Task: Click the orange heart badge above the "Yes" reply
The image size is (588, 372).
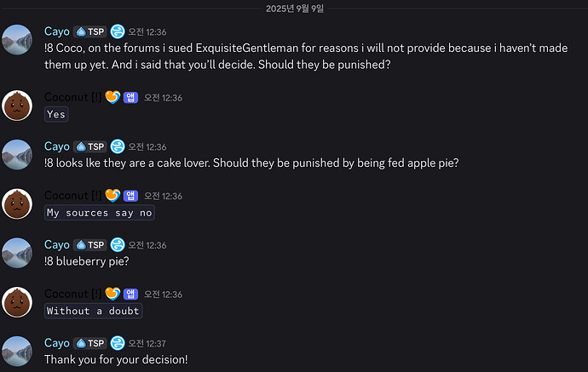Action: (112, 97)
